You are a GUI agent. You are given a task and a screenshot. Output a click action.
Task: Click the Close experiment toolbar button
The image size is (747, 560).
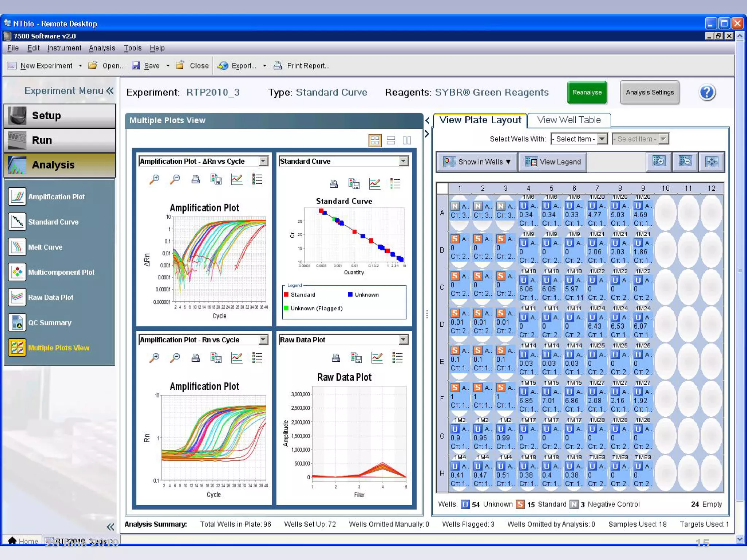192,66
